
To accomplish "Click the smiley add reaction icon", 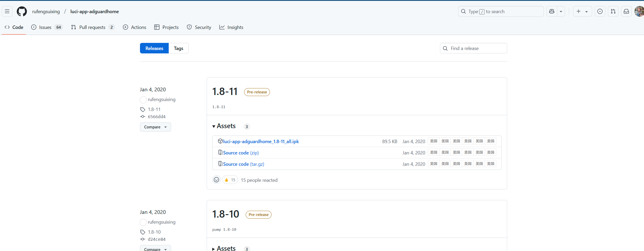I will click(216, 180).
